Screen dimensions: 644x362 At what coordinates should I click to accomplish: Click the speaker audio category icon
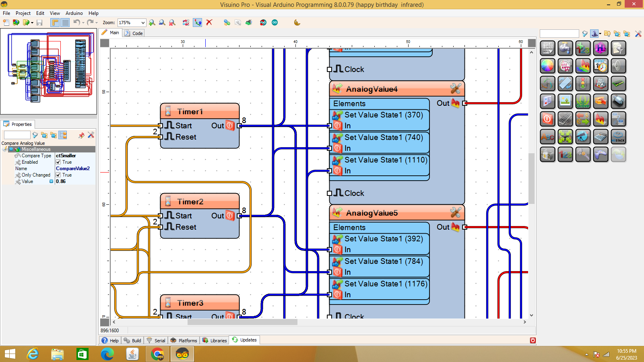(618, 66)
